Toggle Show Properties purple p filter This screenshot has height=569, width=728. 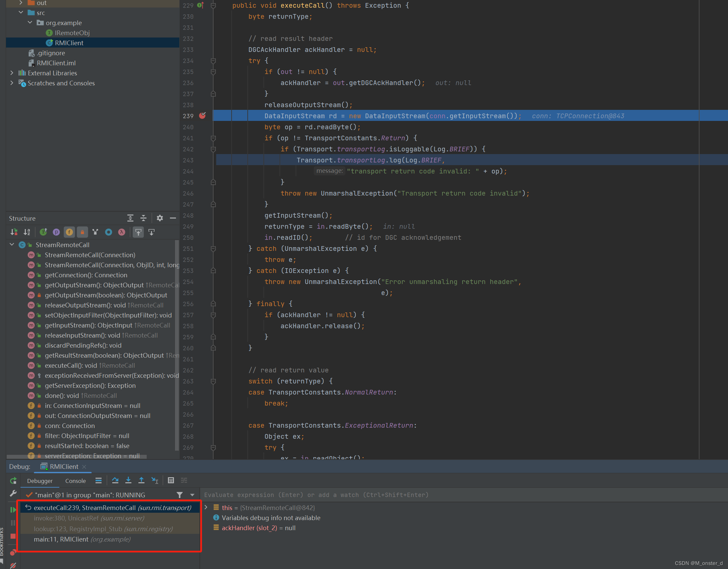tap(56, 232)
